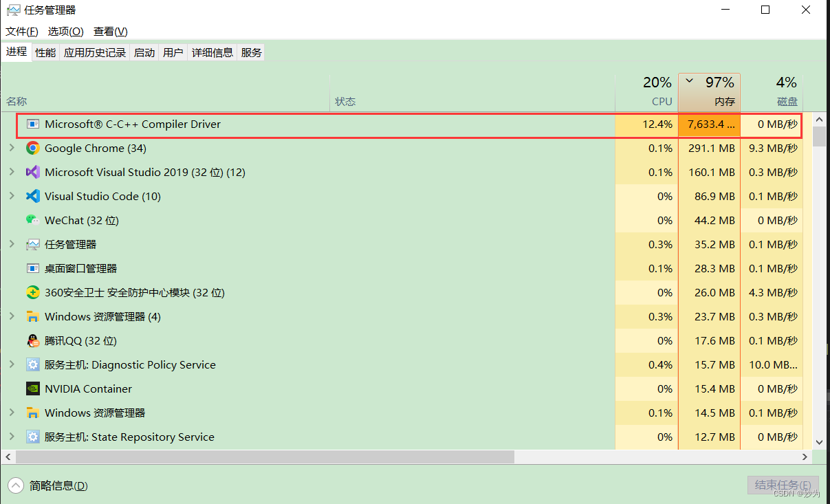This screenshot has height=504, width=830.
Task: Click the horizontal scrollbar left arrow
Action: click(x=8, y=457)
